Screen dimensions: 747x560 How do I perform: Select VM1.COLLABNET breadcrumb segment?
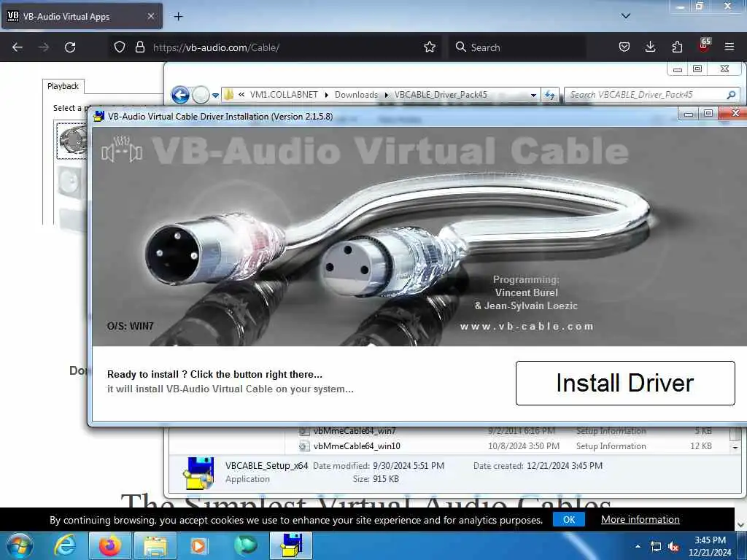click(284, 95)
